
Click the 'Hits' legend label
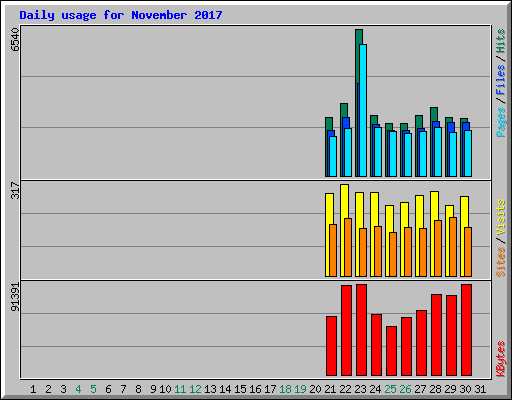[501, 41]
